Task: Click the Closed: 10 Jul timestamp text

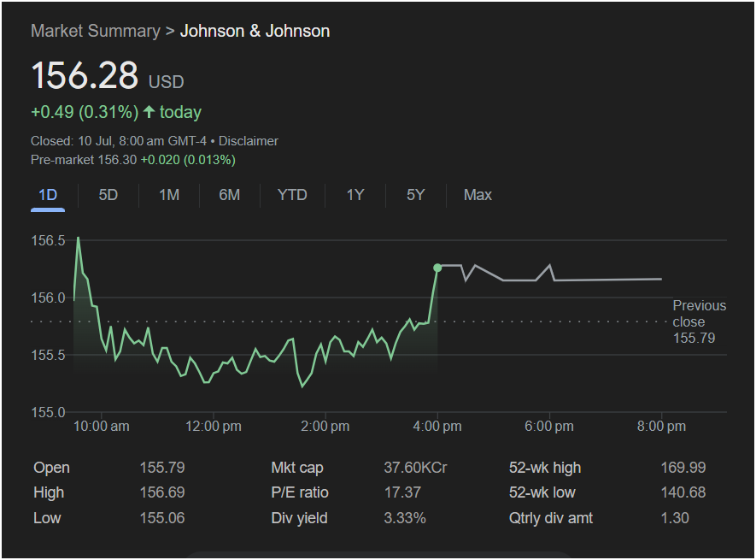Action: pos(119,141)
